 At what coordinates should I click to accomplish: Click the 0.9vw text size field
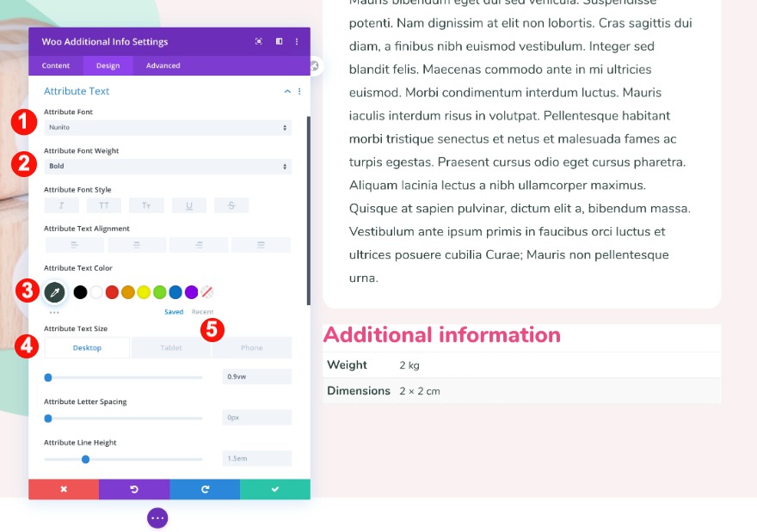(257, 376)
